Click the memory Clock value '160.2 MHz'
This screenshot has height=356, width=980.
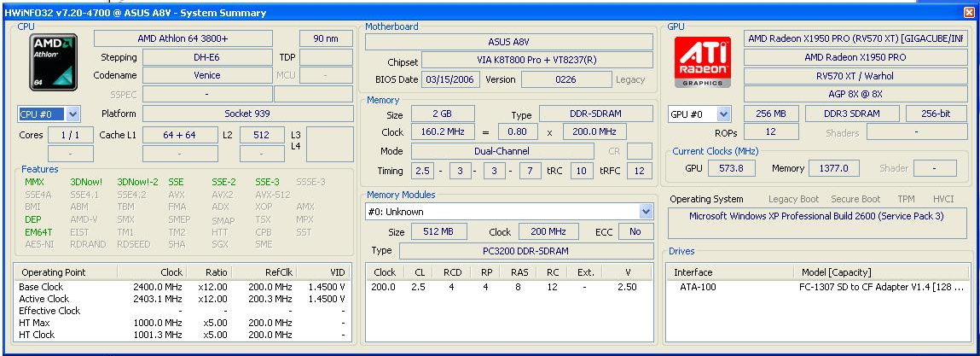442,132
